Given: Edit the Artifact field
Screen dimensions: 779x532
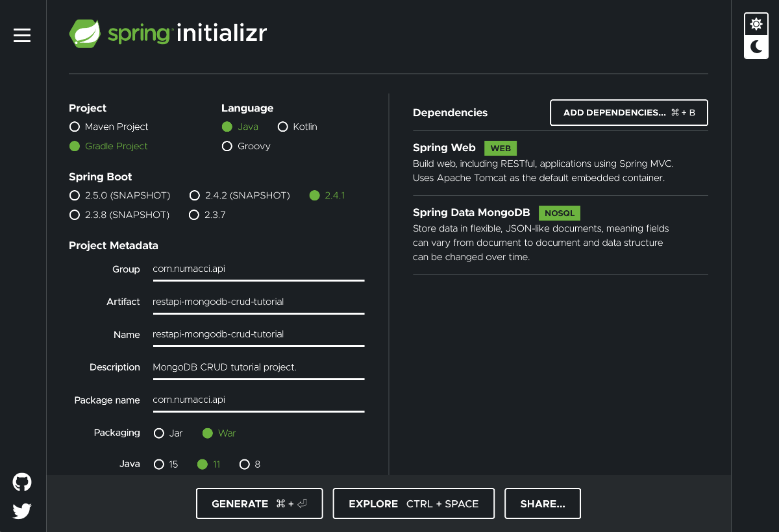Looking at the screenshot, I should (258, 302).
